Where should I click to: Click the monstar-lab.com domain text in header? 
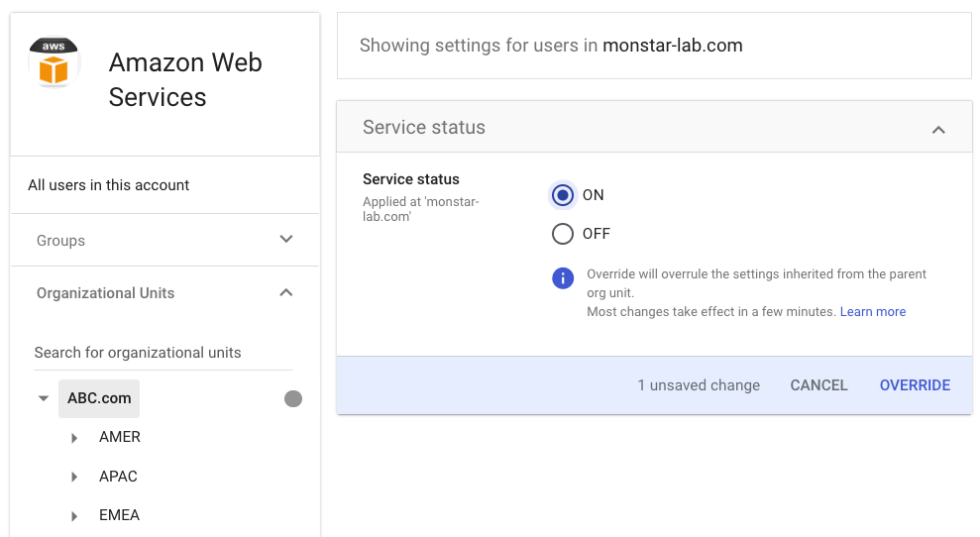[673, 45]
